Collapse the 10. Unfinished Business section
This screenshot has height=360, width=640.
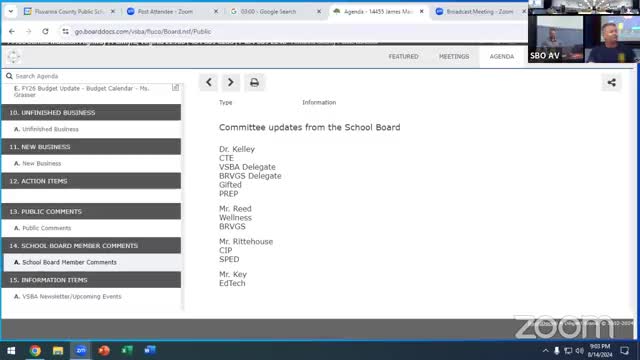click(91, 112)
